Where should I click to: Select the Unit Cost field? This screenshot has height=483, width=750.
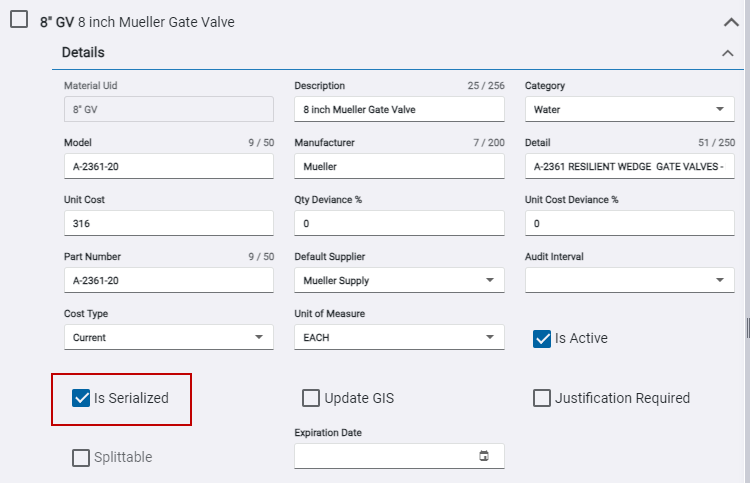pos(168,224)
